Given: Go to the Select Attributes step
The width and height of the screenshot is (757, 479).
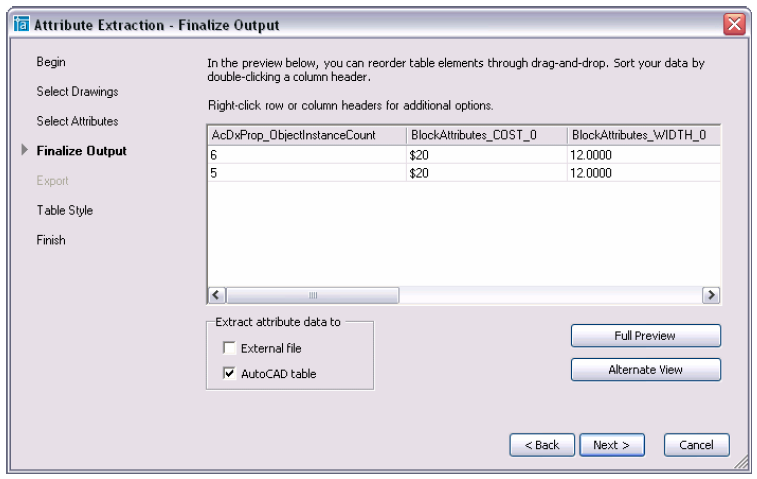Looking at the screenshot, I should pos(77,121).
